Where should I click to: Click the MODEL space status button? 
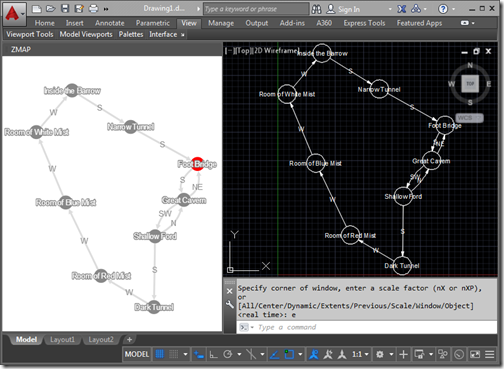click(137, 354)
